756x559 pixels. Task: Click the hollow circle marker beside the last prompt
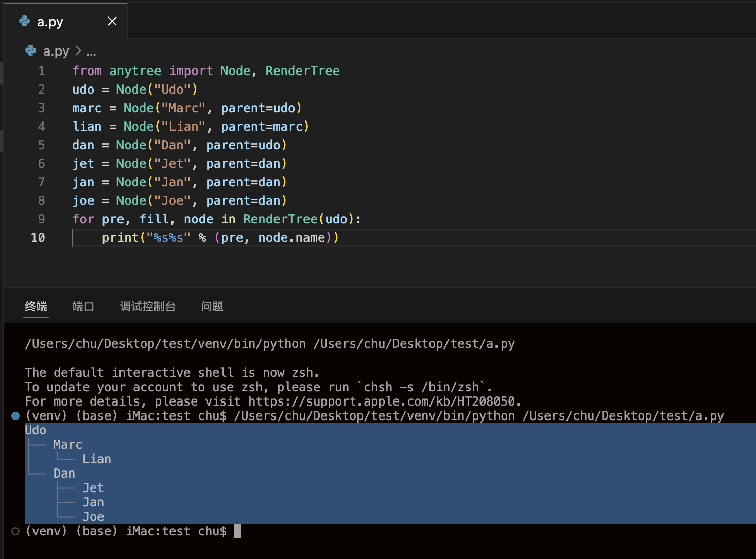[15, 531]
